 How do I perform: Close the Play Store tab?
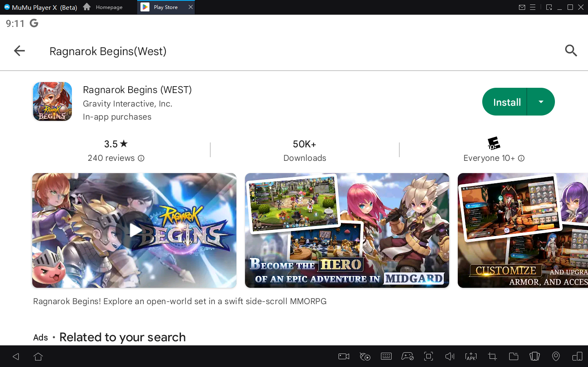pyautogui.click(x=191, y=7)
